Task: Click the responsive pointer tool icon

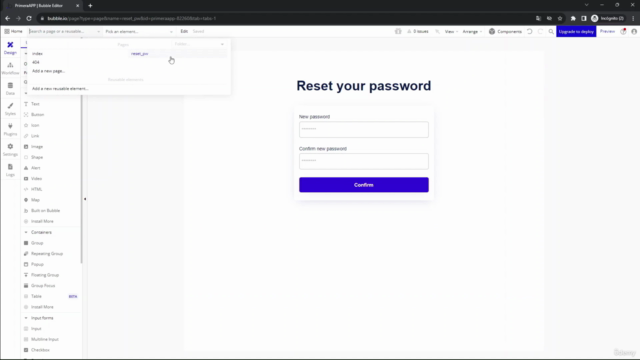Action: tap(437, 31)
